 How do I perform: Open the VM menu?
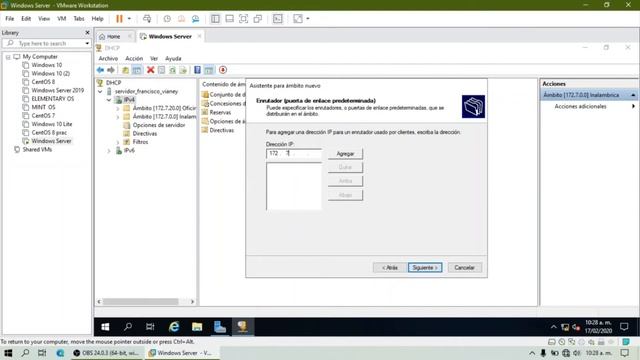tap(62, 19)
